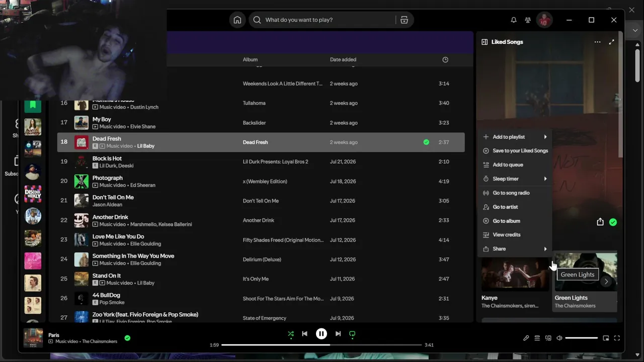644x362 pixels.
Task: Expand the Now Playing view to fullscreen
Action: tap(611, 42)
